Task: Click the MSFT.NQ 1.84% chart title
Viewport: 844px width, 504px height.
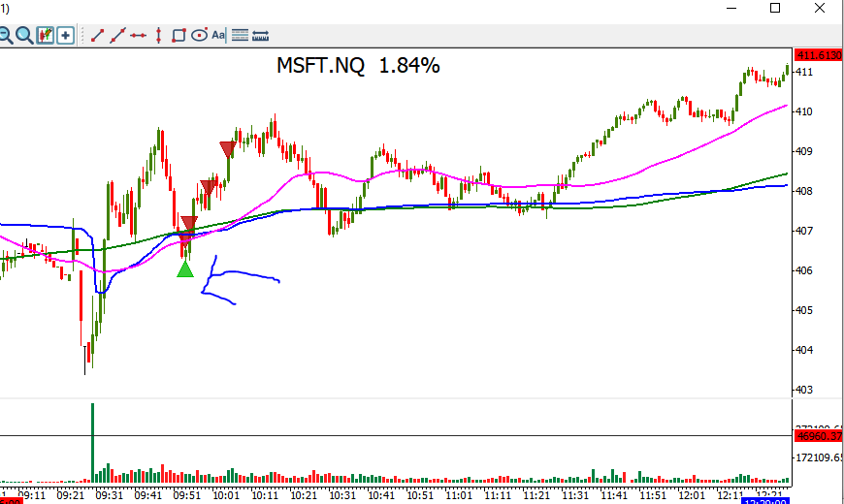Action: click(358, 66)
